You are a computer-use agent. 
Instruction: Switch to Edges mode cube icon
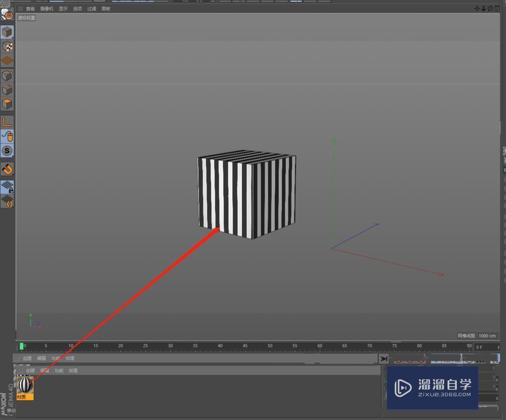tap(7, 90)
